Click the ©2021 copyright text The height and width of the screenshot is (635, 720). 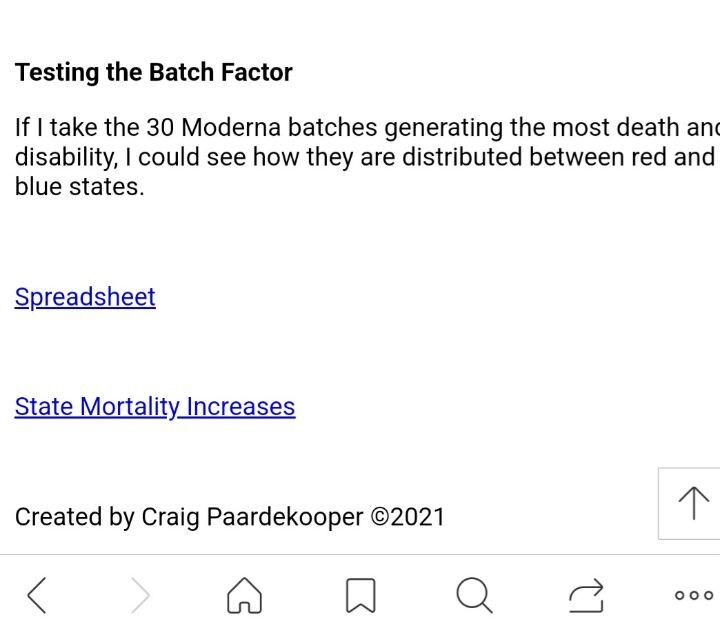coord(408,517)
